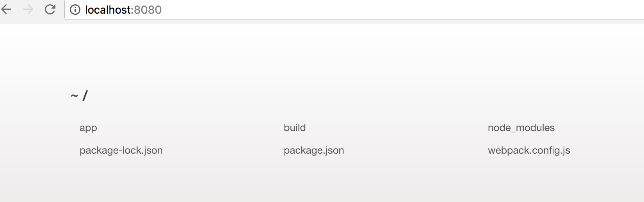
Task: Click the slash root breadcrumb
Action: [x=85, y=96]
